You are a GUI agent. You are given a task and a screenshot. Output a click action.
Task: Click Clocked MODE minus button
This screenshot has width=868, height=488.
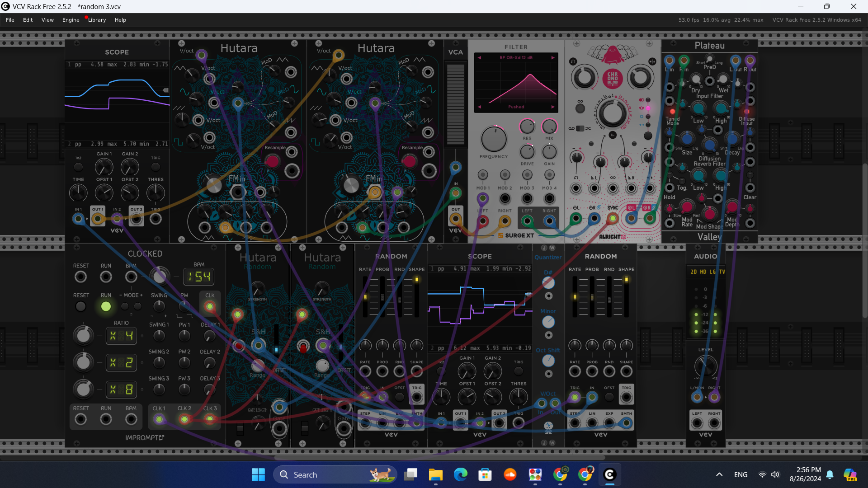pos(125,306)
